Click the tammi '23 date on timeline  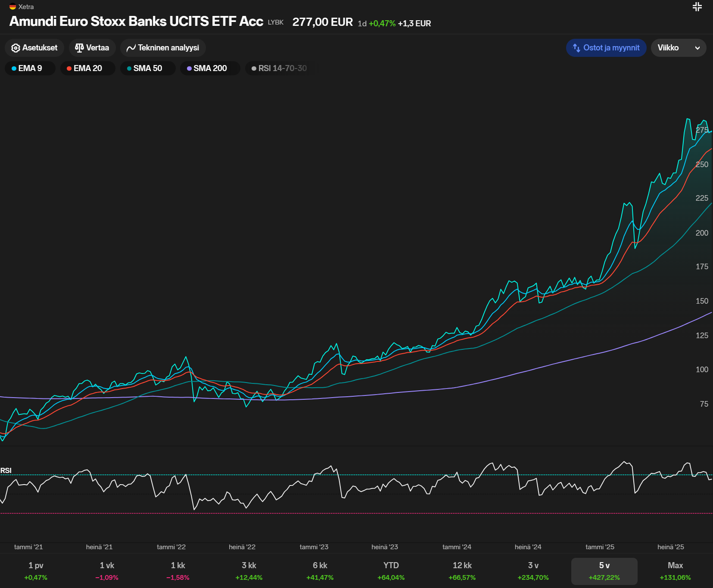pyautogui.click(x=314, y=547)
